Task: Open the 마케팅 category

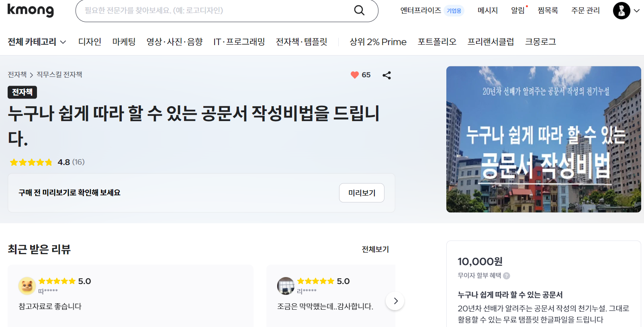Action: (x=124, y=42)
